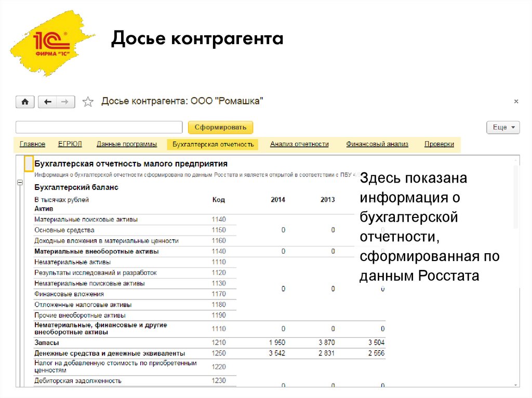Select the Запасы row label
Image resolution: width=532 pixels, height=398 pixels.
point(47,342)
